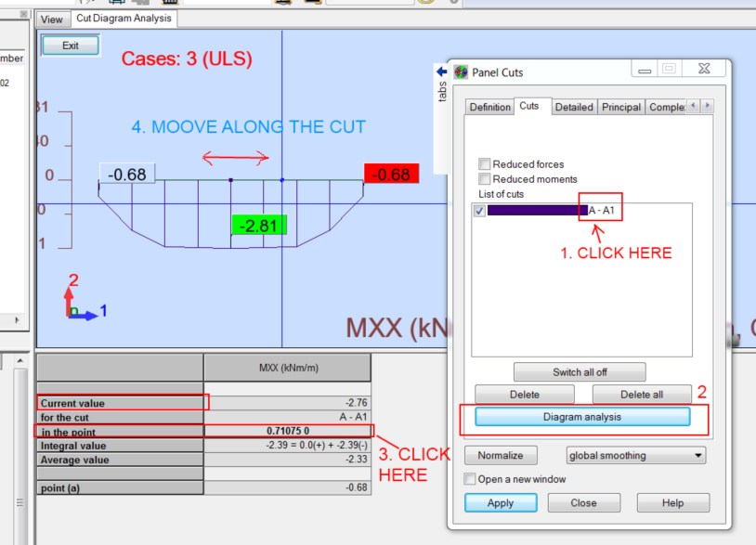The image size is (756, 545).
Task: Click the Current value cell -2.76
Action: [x=288, y=402]
